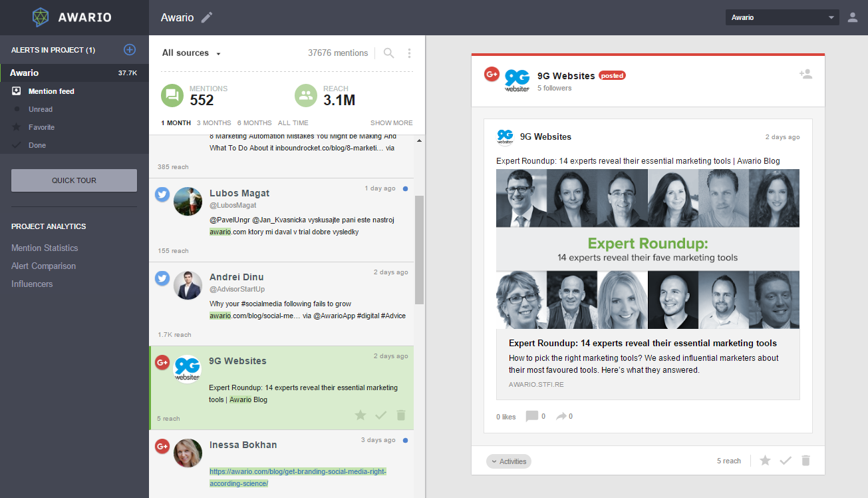Screen dimensions: 868x498
Task: Click comment bubble icon under post
Action: tap(531, 416)
